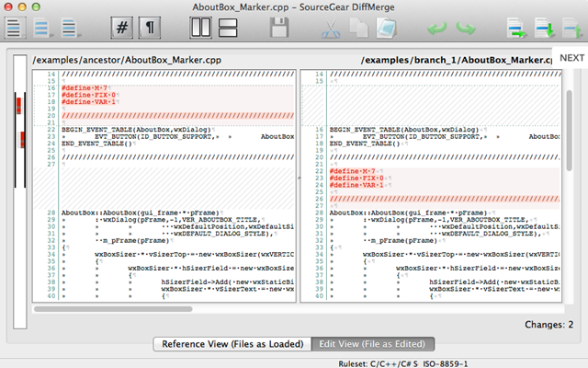The height and width of the screenshot is (368, 588).
Task: Click '#define M 7' on left line 16
Action: coord(85,88)
